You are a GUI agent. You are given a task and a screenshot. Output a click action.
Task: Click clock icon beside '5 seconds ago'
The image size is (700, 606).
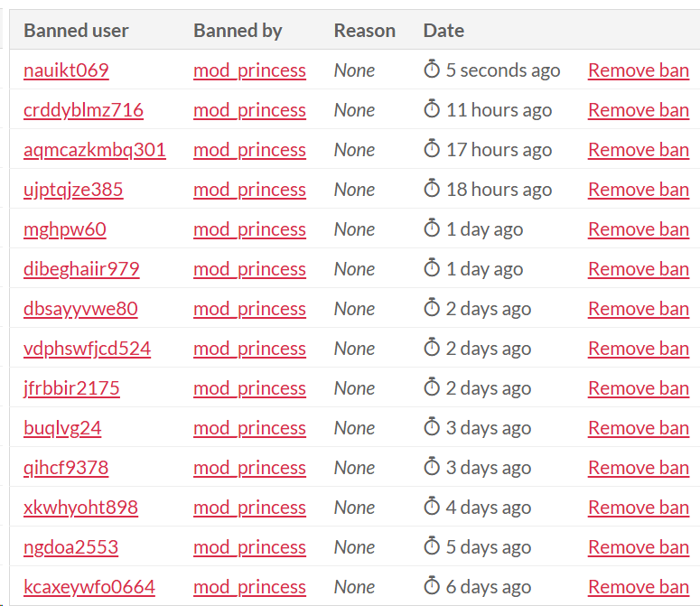(x=432, y=70)
